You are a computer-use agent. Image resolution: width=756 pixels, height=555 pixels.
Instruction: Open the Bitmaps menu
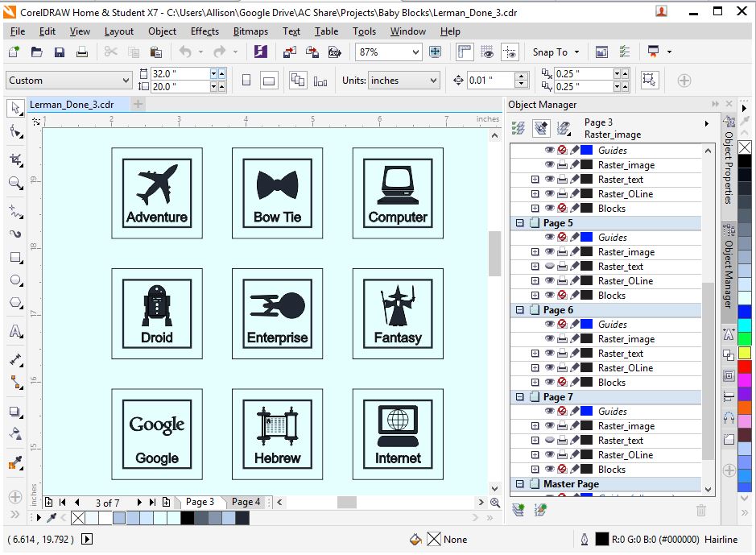click(250, 31)
